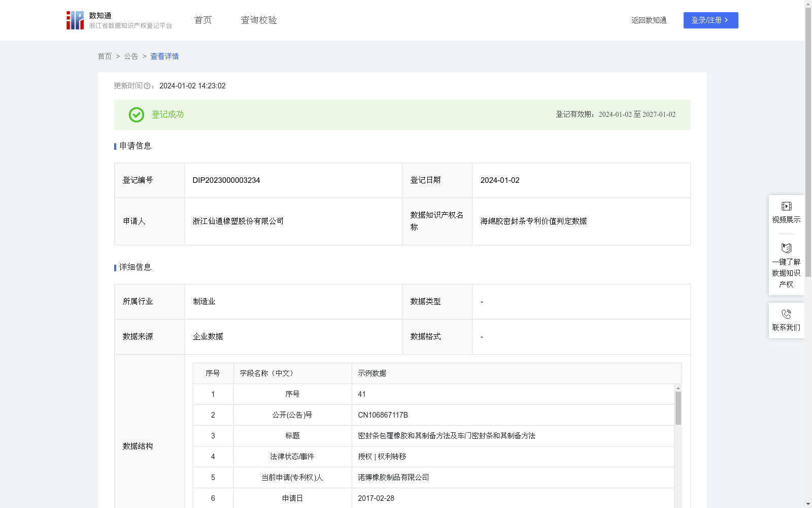Click the 详细信息 section heading
Viewport: 812px width, 508px height.
(x=135, y=268)
